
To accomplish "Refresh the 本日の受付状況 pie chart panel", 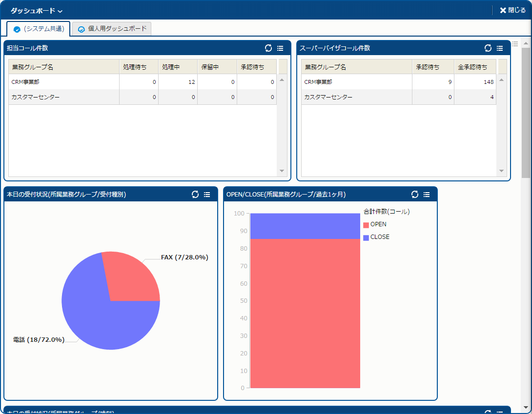I will [195, 194].
